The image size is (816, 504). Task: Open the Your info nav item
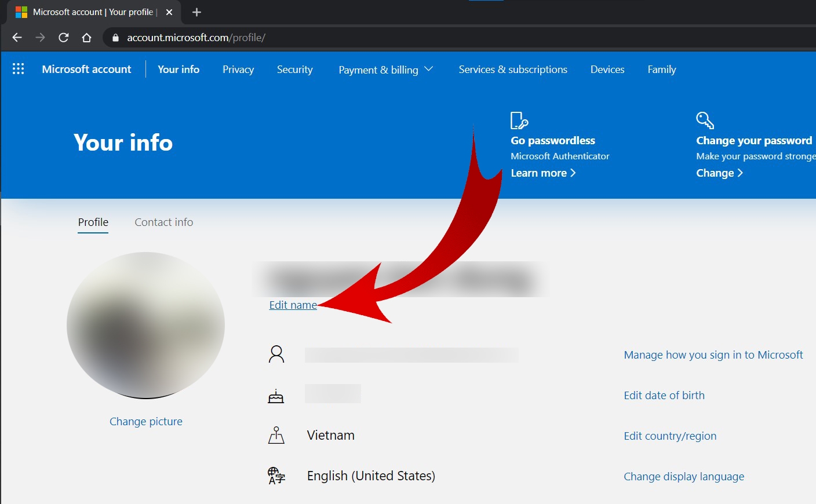click(178, 69)
